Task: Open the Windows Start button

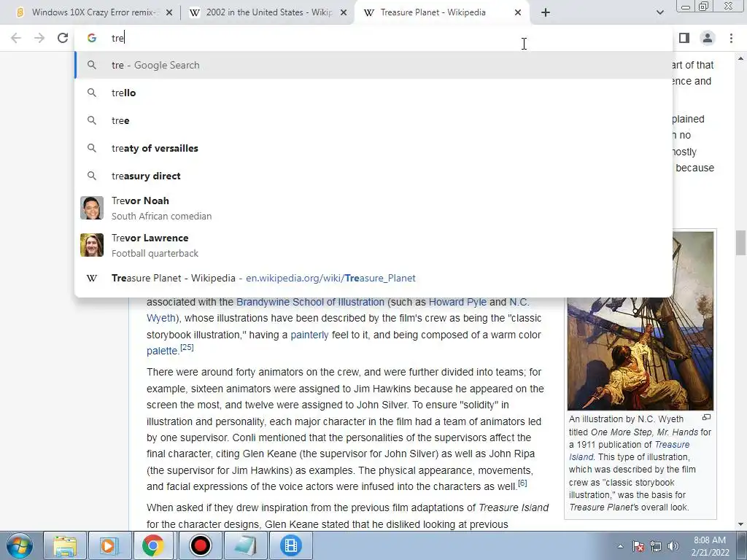Action: 20,545
